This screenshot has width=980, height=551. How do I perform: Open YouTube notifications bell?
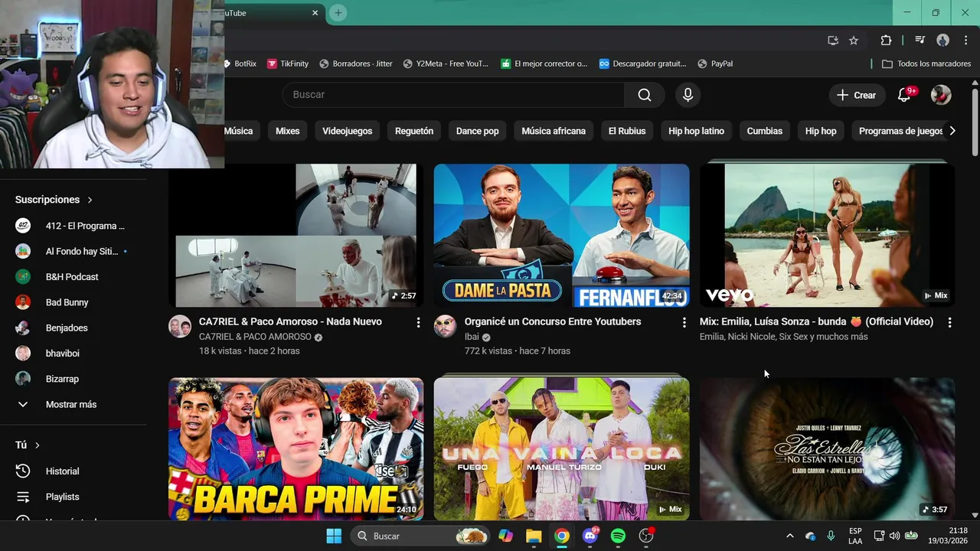(904, 95)
